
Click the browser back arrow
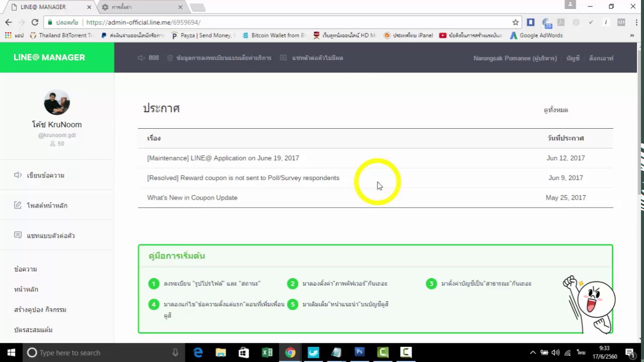[x=9, y=22]
